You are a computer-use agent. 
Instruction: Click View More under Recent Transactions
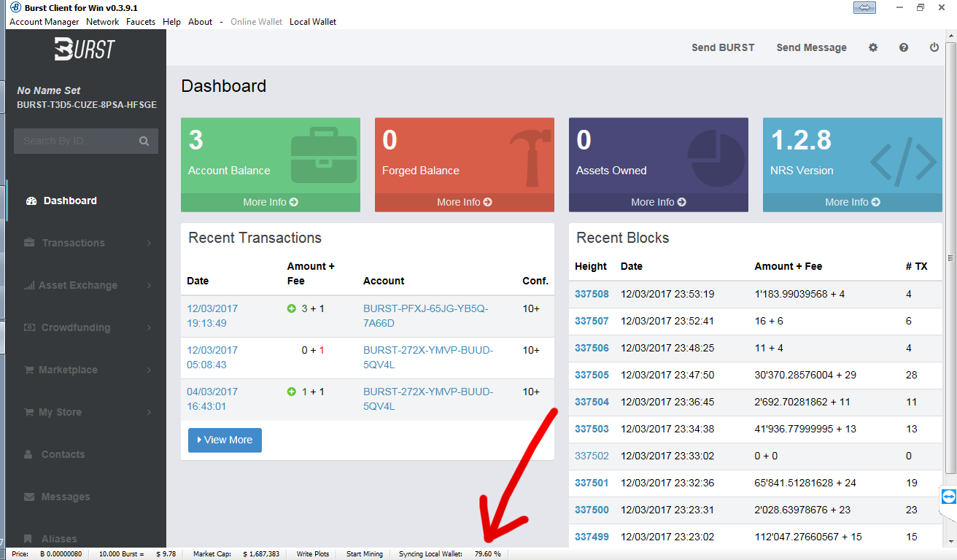[225, 440]
